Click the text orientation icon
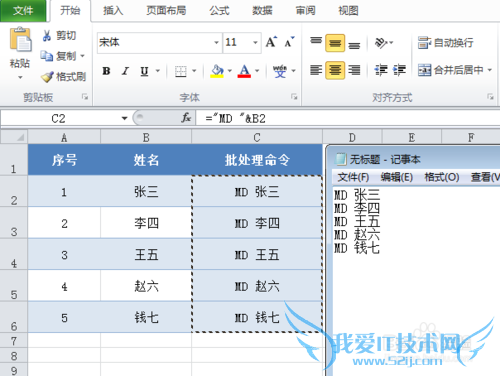The image size is (500, 376). 381,43
